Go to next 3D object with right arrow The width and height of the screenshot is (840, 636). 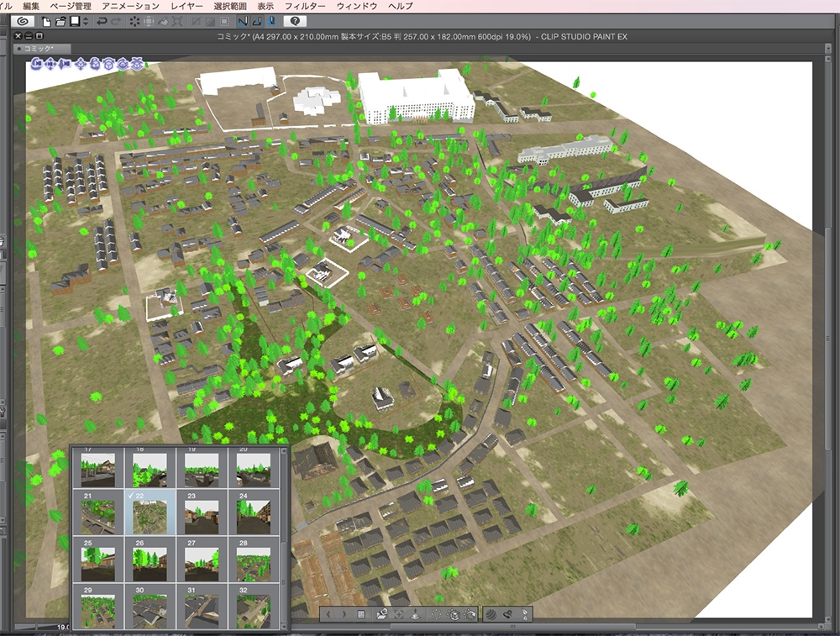coord(344,614)
